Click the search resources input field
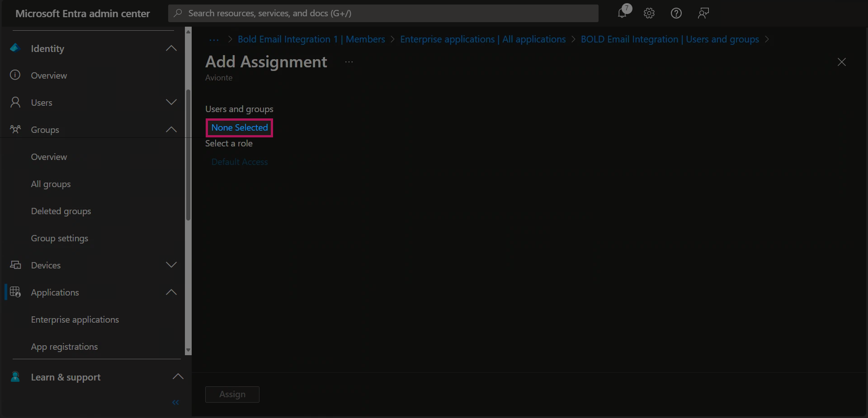Viewport: 868px width, 418px height. [383, 13]
